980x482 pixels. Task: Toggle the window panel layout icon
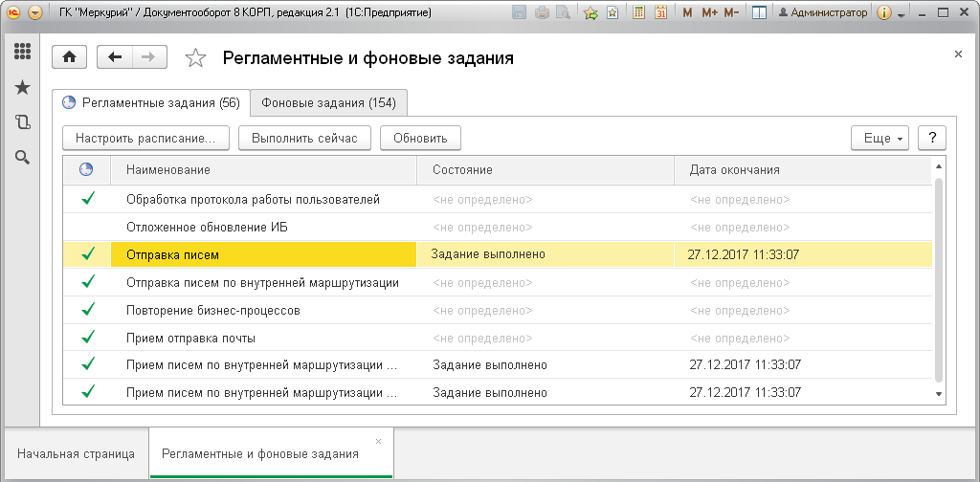pos(759,12)
